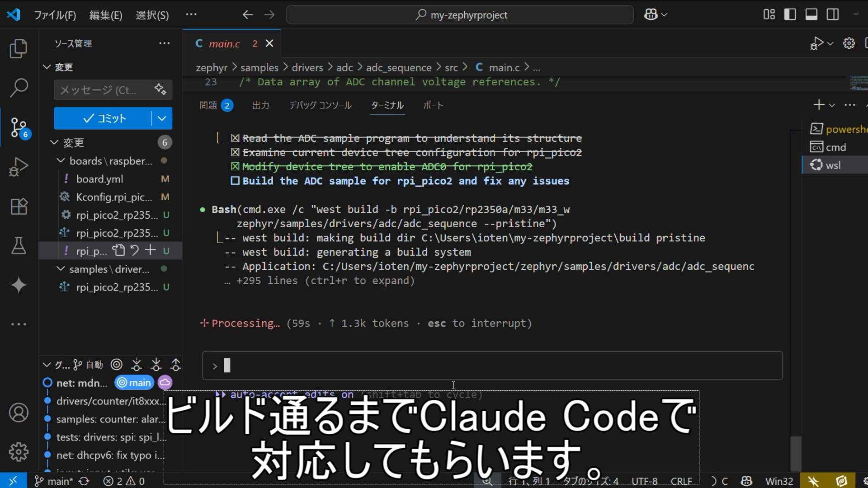The height and width of the screenshot is (488, 868).
Task: Collapse the 変更 changes group with 6
Action: coord(54,142)
